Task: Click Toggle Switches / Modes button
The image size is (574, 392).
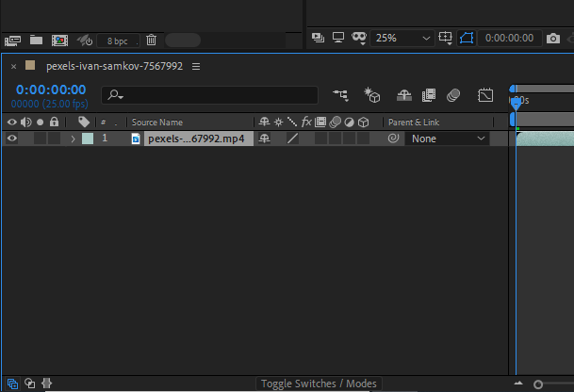Action: (x=319, y=384)
